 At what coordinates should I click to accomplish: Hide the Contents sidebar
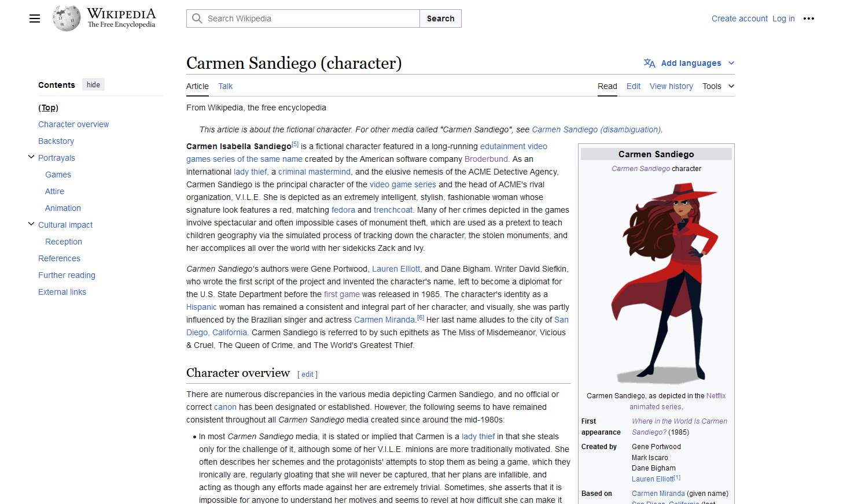93,85
